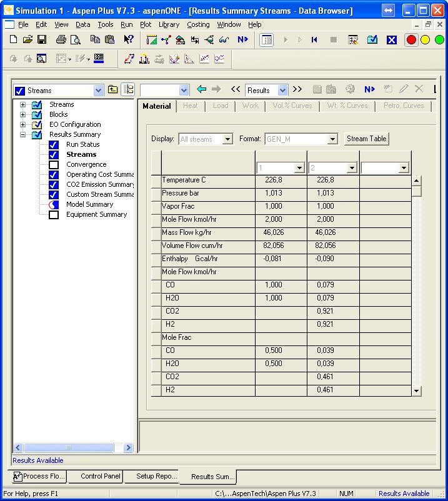Open the Costing menu
This screenshot has width=448, height=501.
[x=198, y=24]
